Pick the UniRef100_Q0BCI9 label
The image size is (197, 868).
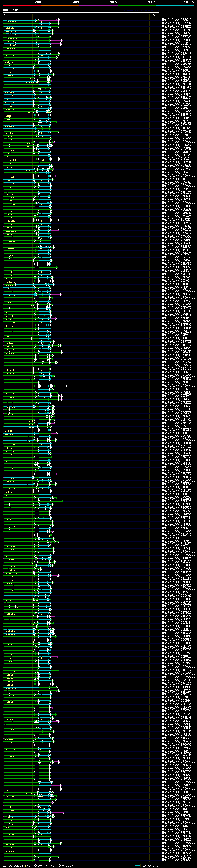coord(177,108)
